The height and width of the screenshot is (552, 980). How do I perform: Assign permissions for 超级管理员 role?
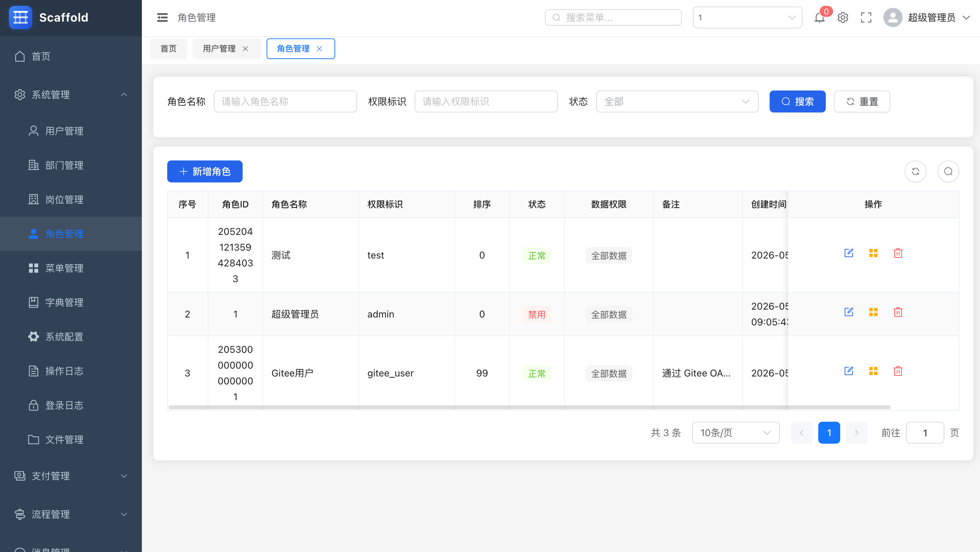(x=873, y=312)
